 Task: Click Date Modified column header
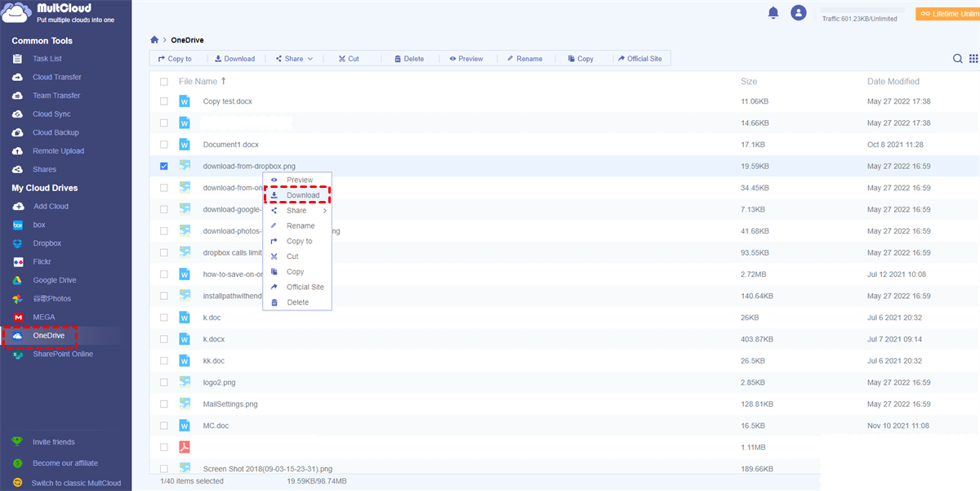click(x=893, y=82)
